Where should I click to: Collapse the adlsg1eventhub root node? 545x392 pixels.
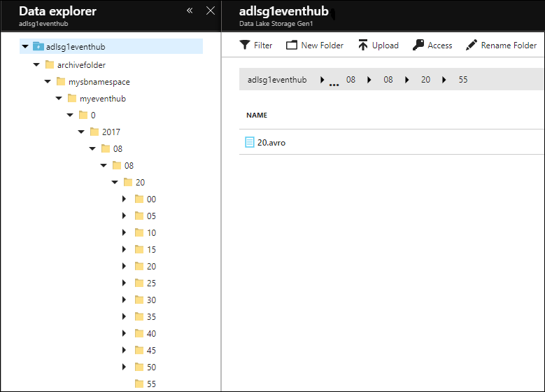tap(25, 46)
